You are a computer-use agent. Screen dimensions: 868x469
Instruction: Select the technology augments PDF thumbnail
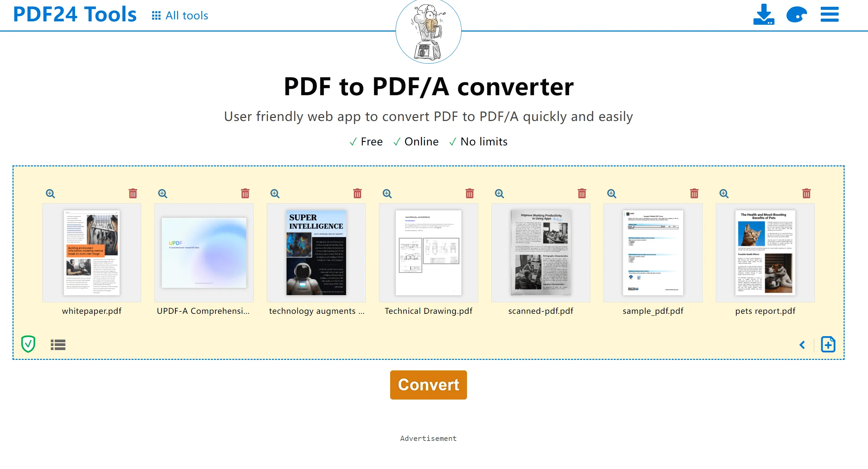(x=316, y=252)
